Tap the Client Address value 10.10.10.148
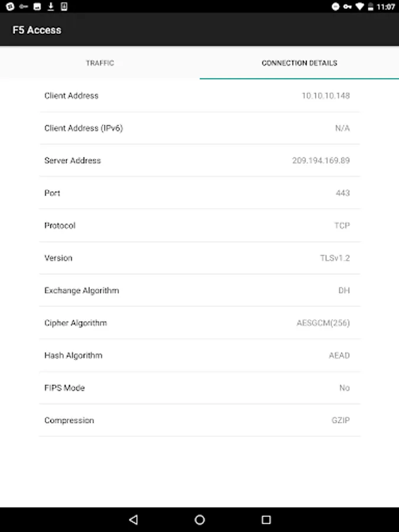399x532 pixels. [325, 96]
